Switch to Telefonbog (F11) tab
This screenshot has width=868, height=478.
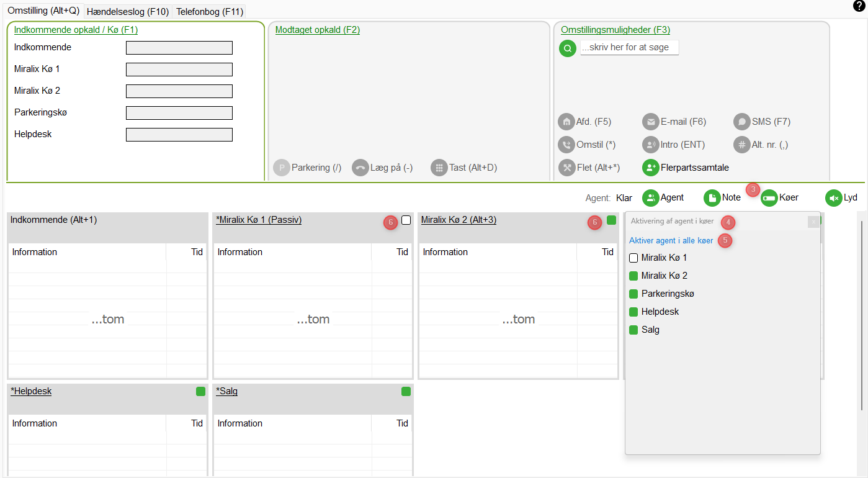tap(210, 12)
